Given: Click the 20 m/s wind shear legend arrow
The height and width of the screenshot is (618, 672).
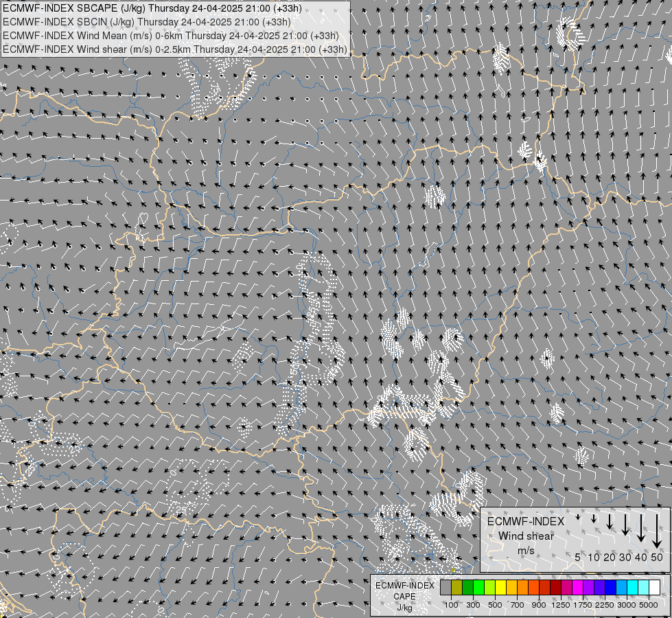Looking at the screenshot, I should click(x=610, y=521).
